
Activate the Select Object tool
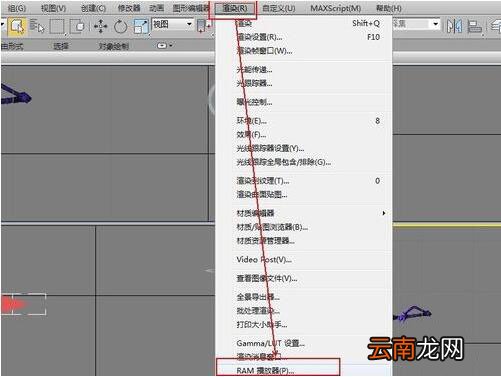click(17, 26)
